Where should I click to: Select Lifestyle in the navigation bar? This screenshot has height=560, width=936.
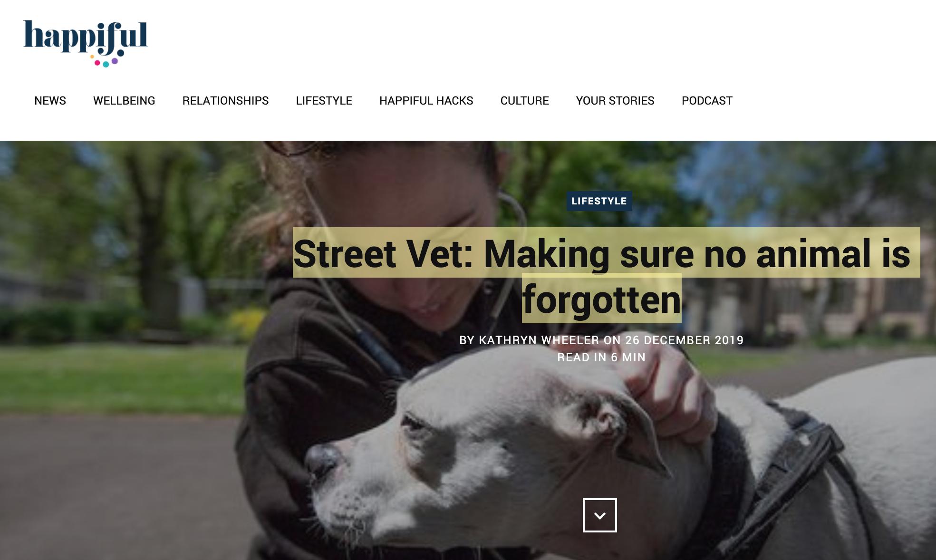(324, 101)
